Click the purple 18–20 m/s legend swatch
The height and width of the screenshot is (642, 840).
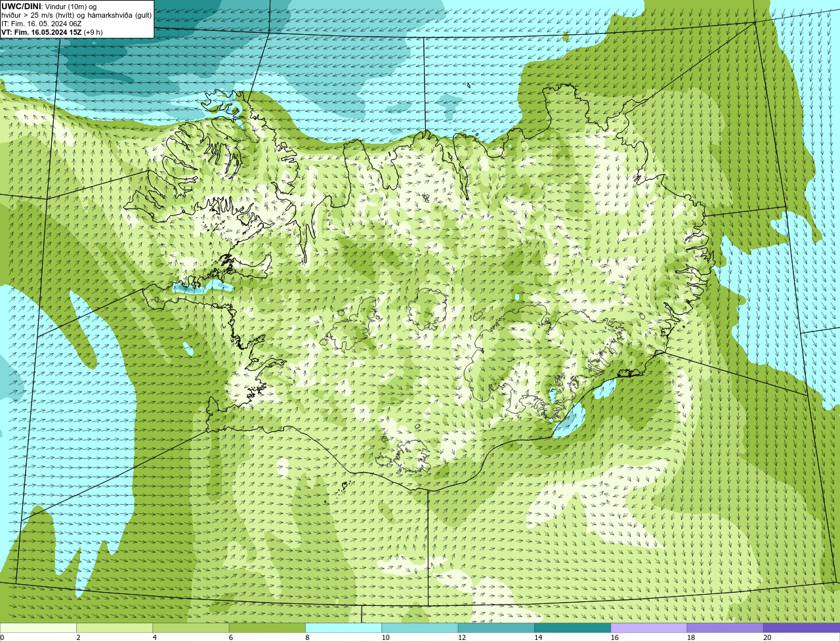point(725,628)
